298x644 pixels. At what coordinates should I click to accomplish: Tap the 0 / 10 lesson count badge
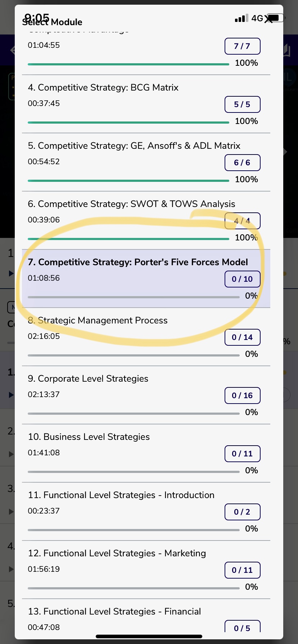[x=242, y=279]
